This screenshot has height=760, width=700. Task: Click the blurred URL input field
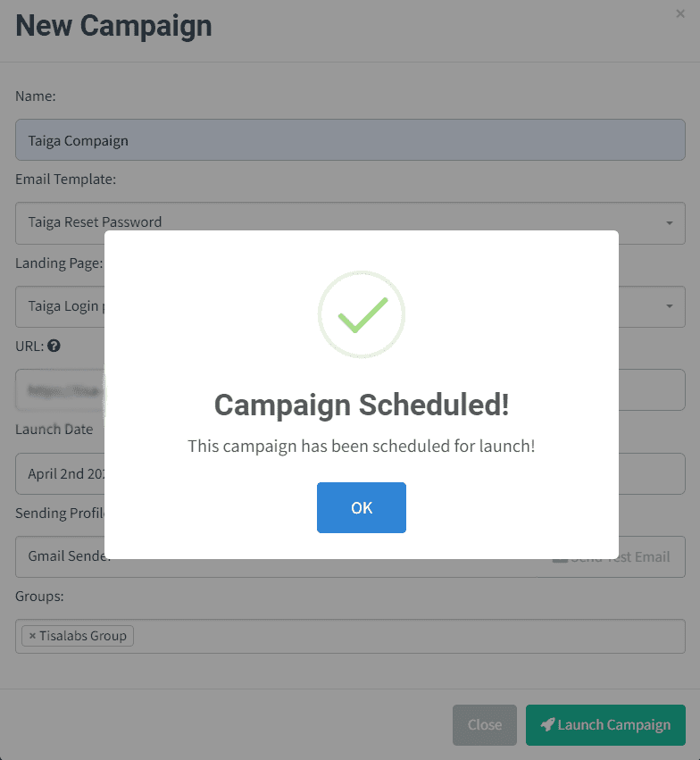pyautogui.click(x=350, y=389)
